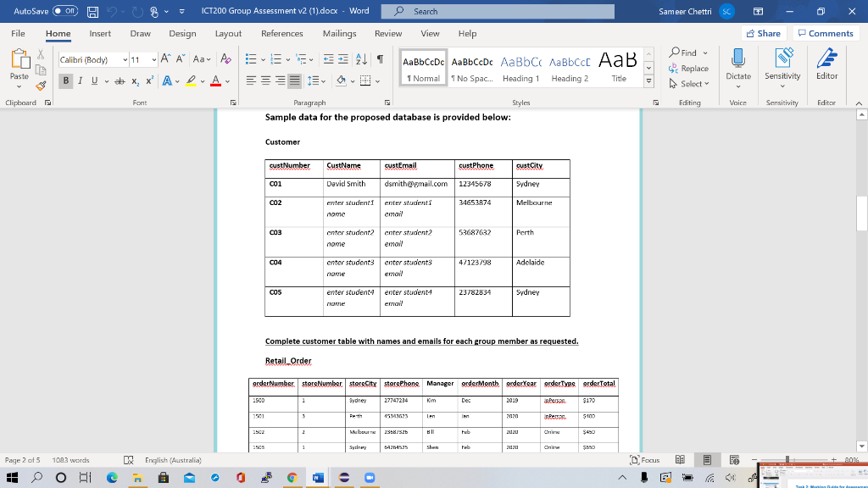Adjust the zoom slider in status bar
The image size is (868, 488).
[788, 460]
